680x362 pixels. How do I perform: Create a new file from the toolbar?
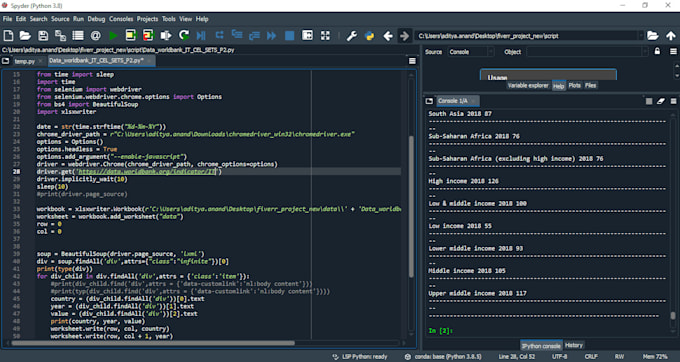(9, 36)
